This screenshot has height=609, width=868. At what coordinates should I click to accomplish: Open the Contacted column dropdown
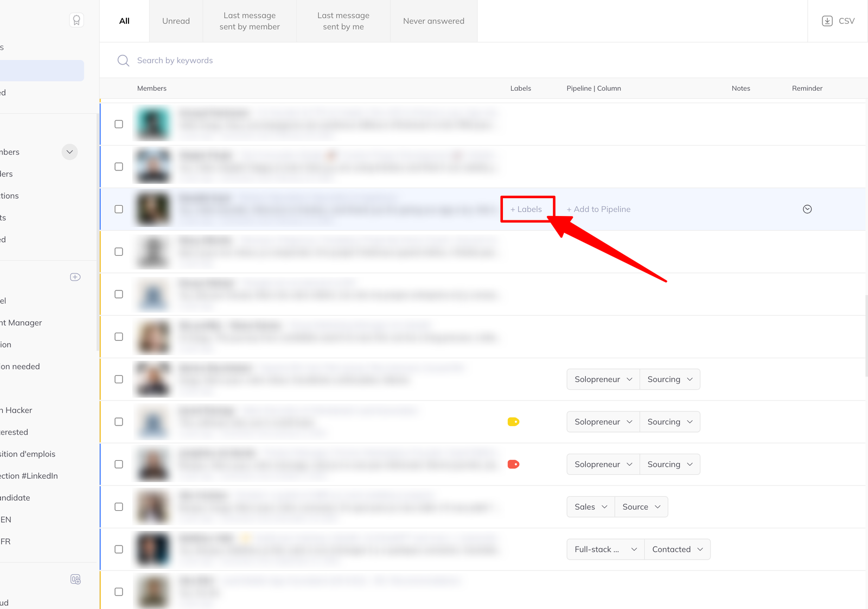click(678, 549)
